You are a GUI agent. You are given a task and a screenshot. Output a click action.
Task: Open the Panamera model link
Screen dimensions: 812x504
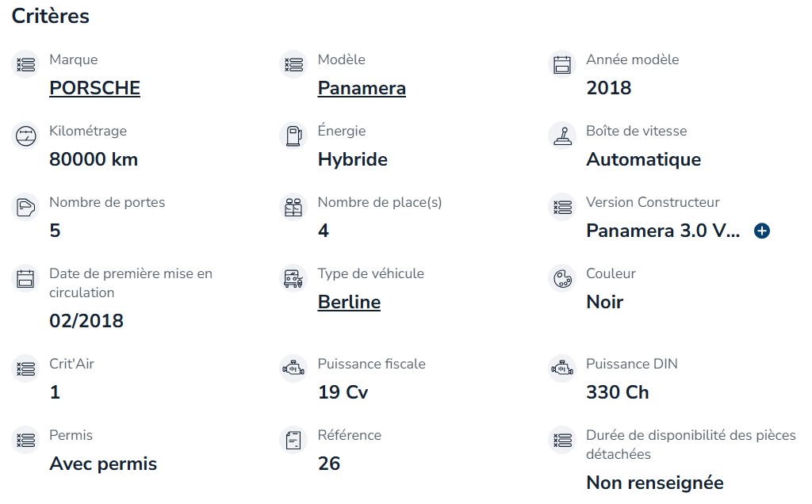pos(362,88)
